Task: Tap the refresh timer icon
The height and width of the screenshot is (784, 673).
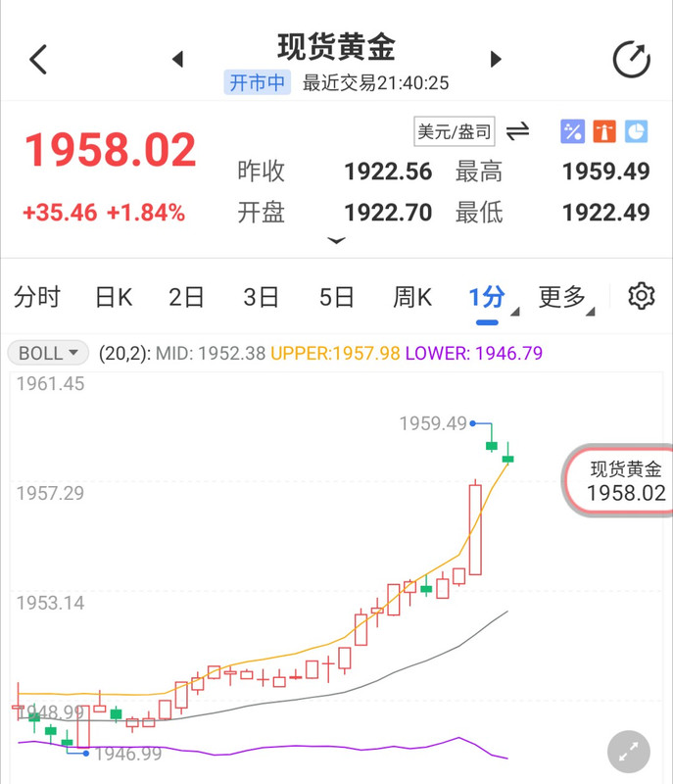Action: 632,60
